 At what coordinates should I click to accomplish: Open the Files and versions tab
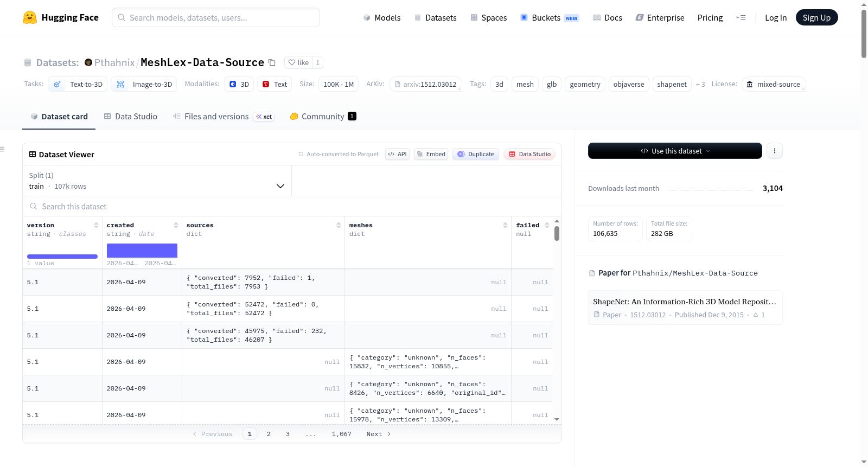pos(224,117)
